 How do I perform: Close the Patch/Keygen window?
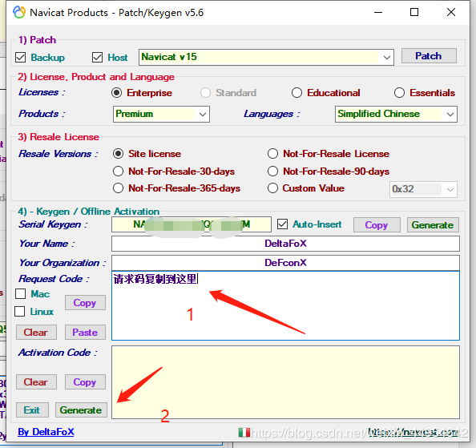[451, 12]
